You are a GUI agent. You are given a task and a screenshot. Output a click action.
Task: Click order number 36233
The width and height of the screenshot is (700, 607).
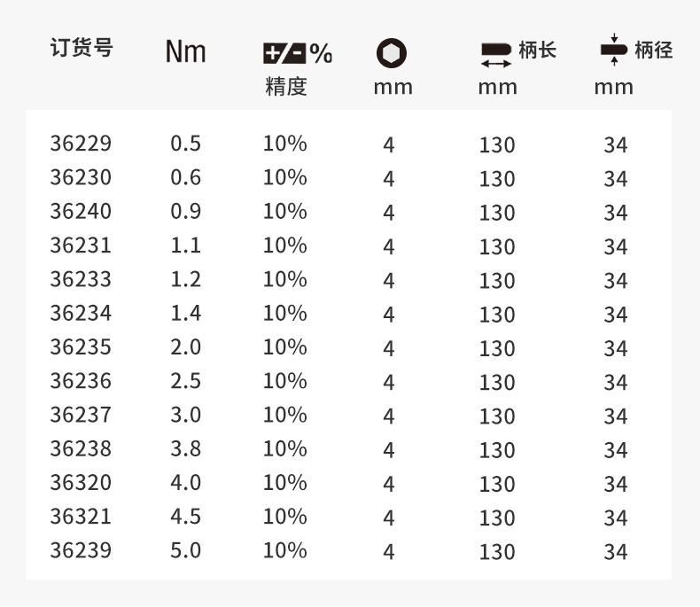(x=82, y=279)
